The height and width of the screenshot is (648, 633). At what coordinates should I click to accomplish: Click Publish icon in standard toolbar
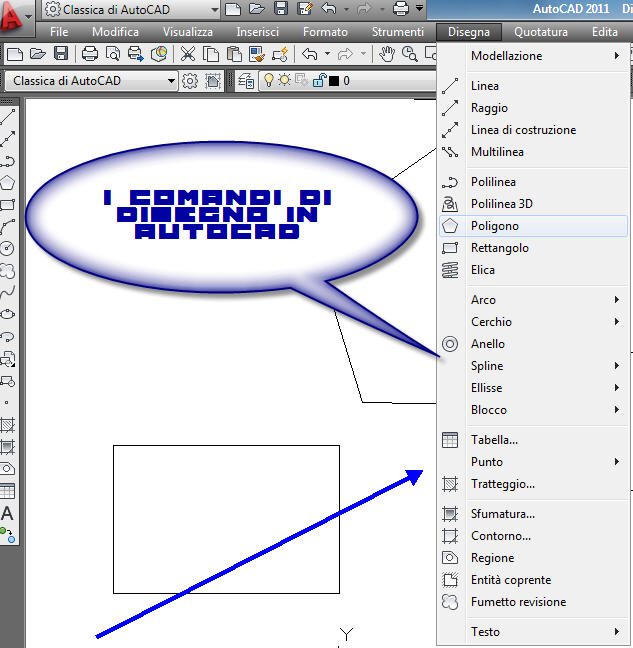click(x=136, y=54)
